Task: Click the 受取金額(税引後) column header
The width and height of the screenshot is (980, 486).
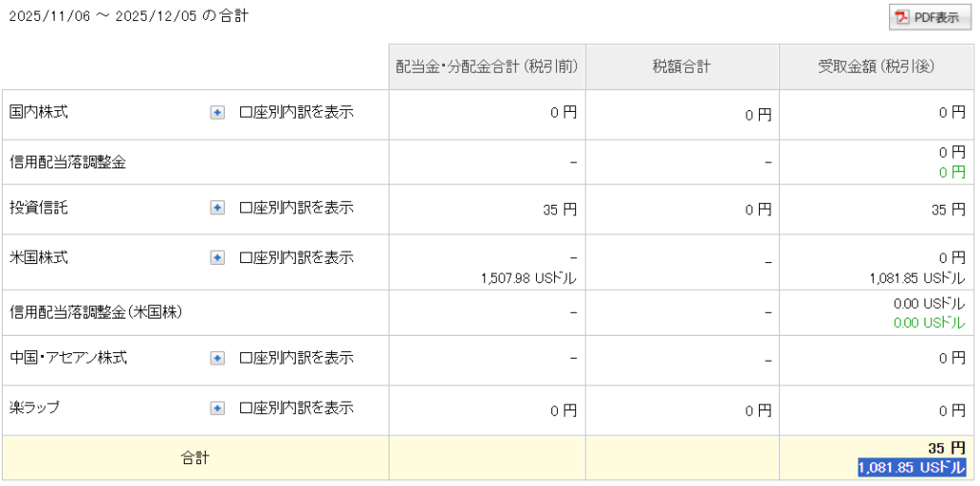Action: tap(876, 67)
